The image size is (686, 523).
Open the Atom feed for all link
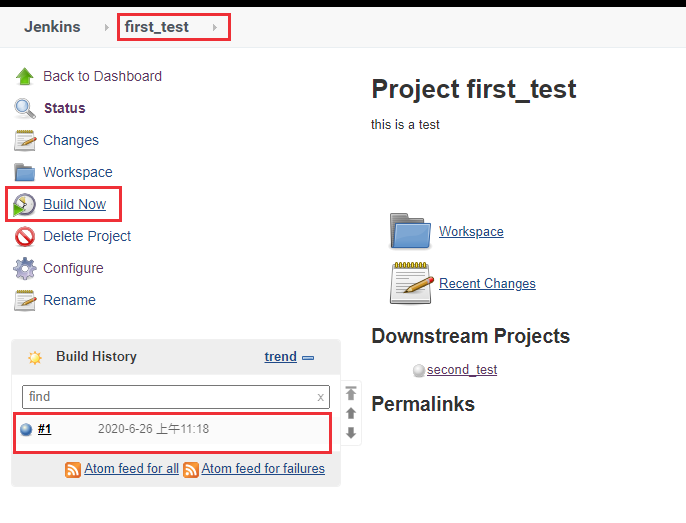point(131,468)
